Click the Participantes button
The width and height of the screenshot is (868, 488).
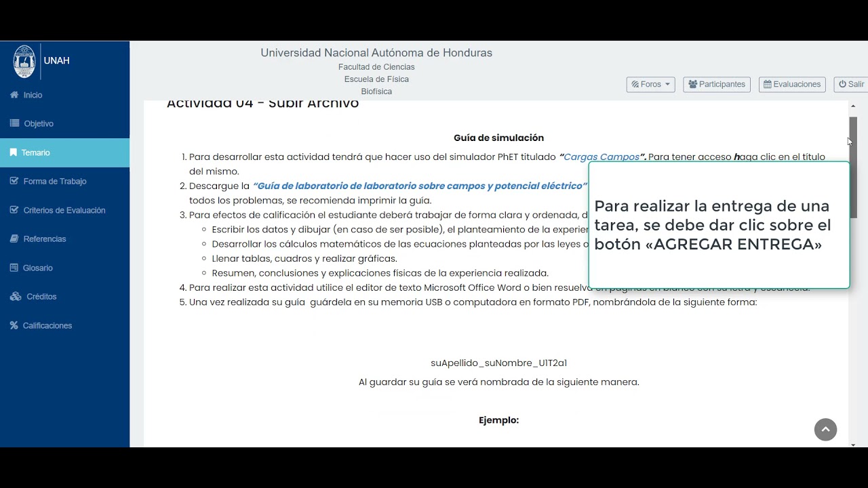[717, 84]
